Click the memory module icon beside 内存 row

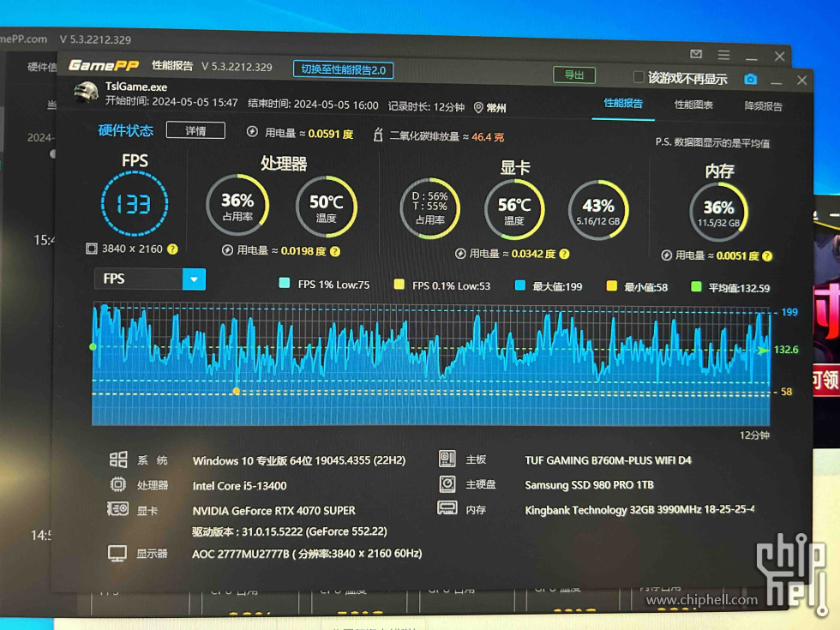447,507
